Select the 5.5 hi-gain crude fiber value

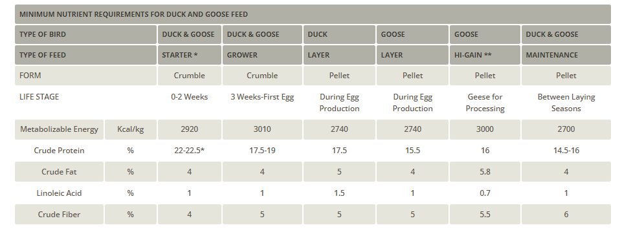(x=485, y=215)
